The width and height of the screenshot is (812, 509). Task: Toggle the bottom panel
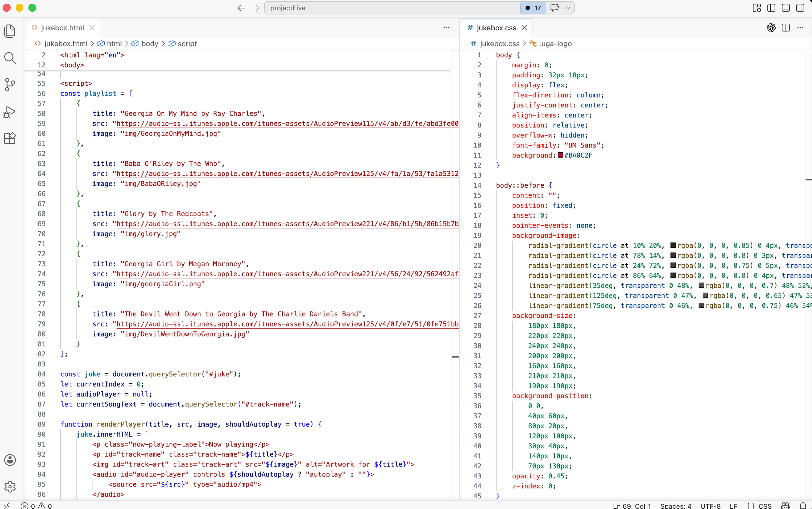[x=786, y=8]
